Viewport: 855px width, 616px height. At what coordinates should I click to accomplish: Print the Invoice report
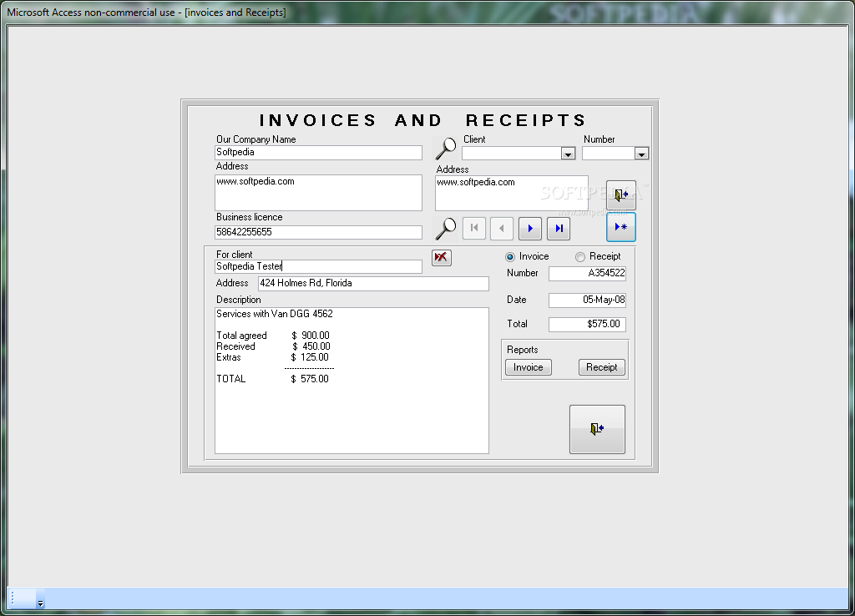[x=529, y=367]
